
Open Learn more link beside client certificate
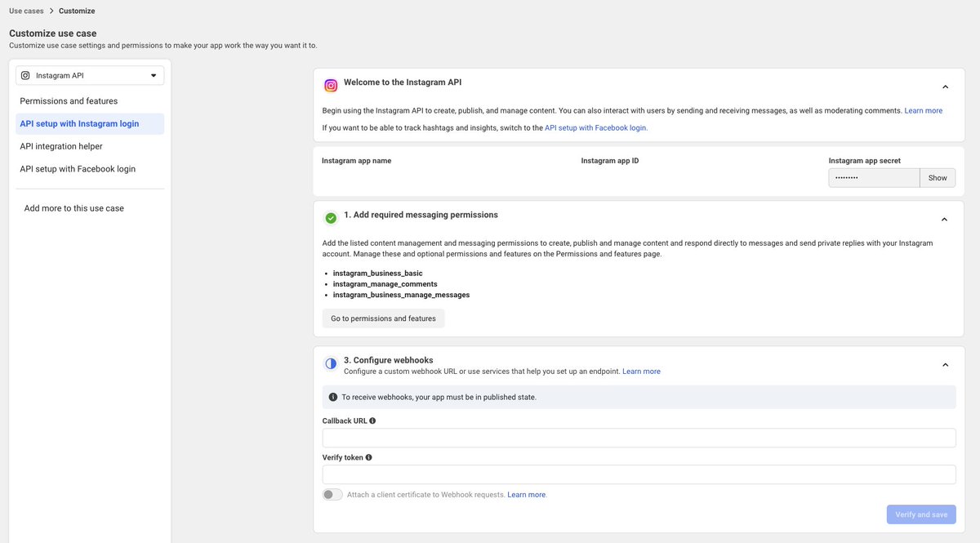(x=527, y=495)
